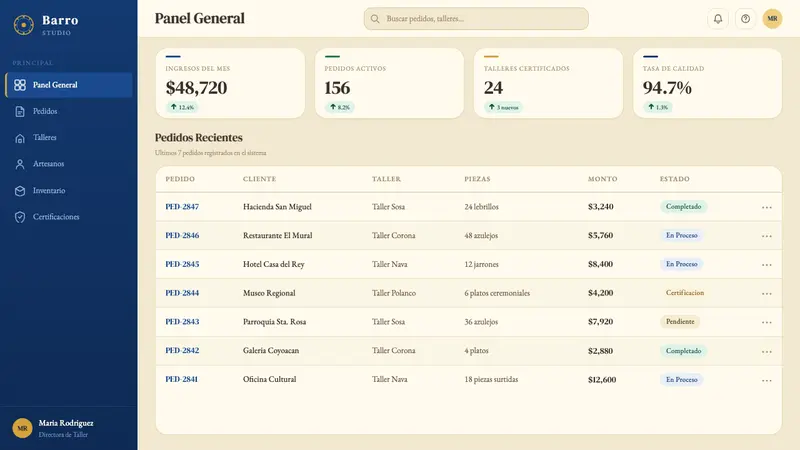Click Maria Rodriguez profile name
The width and height of the screenshot is (800, 450).
(66, 423)
